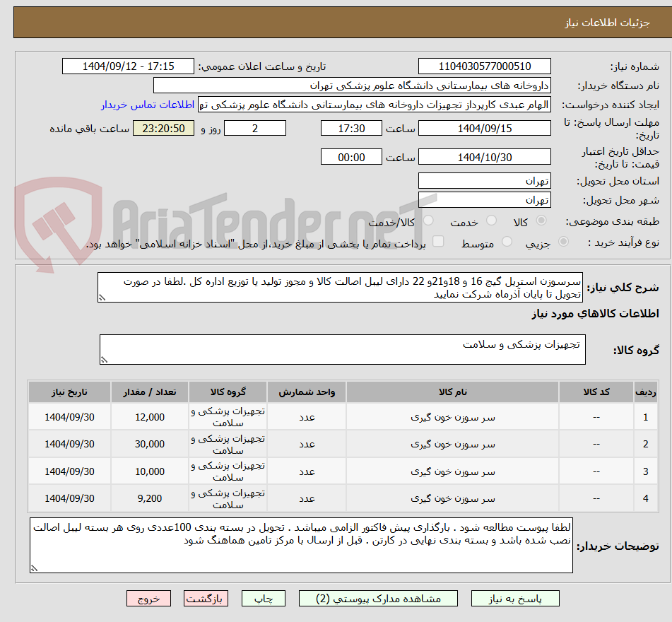The image size is (672, 622).
Task: Click the response deadline date 1404/09/15
Action: [x=484, y=128]
